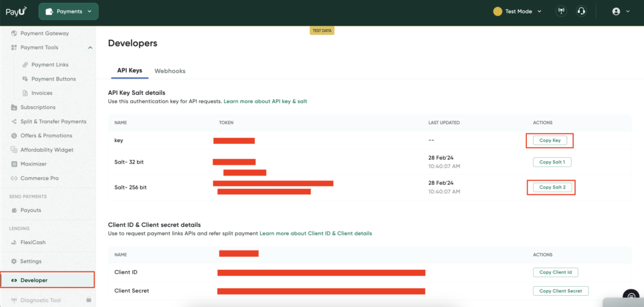Click the Affordability Widget icon
The image size is (644, 307).
(14, 150)
